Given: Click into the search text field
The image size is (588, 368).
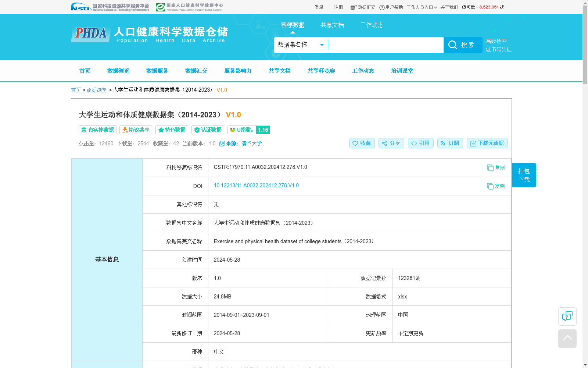Looking at the screenshot, I should 386,45.
